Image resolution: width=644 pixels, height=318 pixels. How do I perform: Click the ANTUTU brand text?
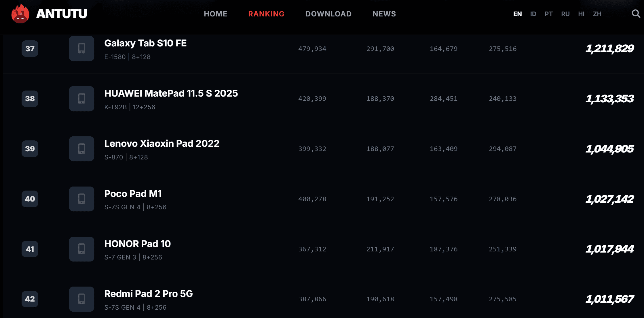tap(61, 14)
